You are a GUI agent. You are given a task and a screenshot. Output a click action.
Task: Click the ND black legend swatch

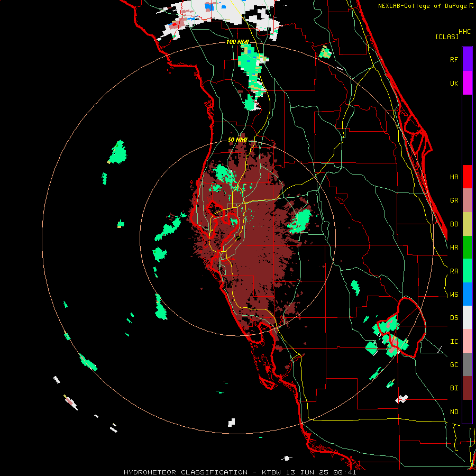click(467, 411)
